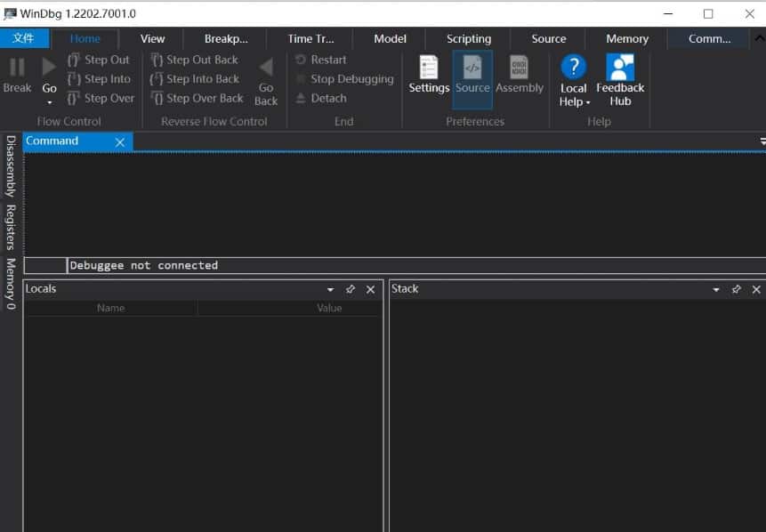Open Feedback Hub

(x=620, y=80)
